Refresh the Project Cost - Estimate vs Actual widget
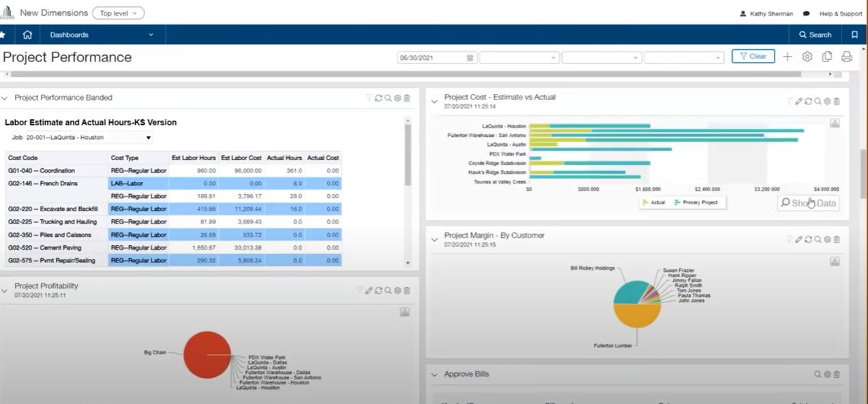 [808, 101]
